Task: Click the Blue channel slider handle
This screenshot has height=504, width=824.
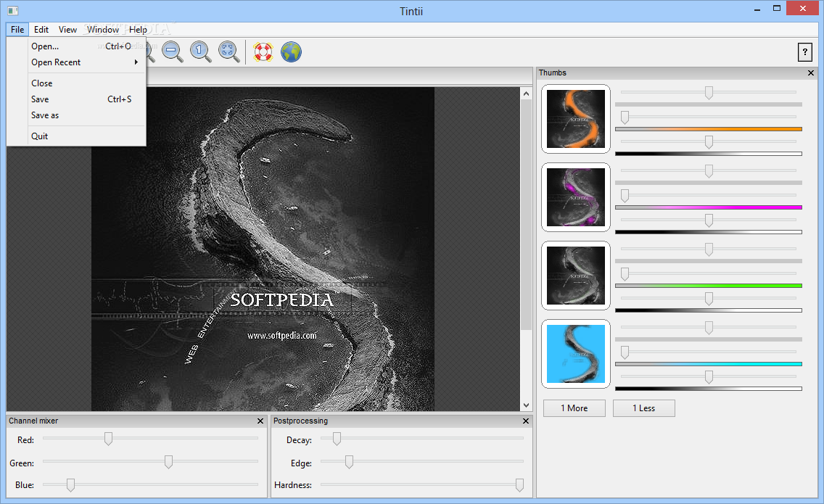Action: 70,485
